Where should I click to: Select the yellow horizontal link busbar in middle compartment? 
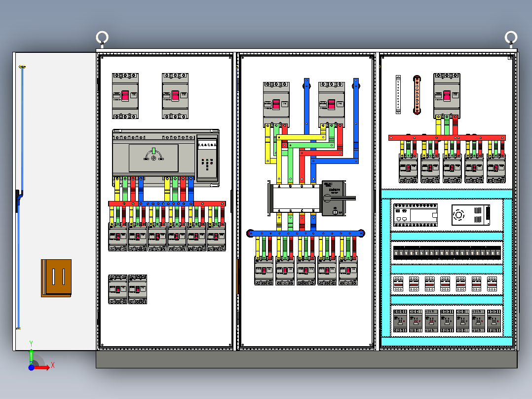point(301,137)
